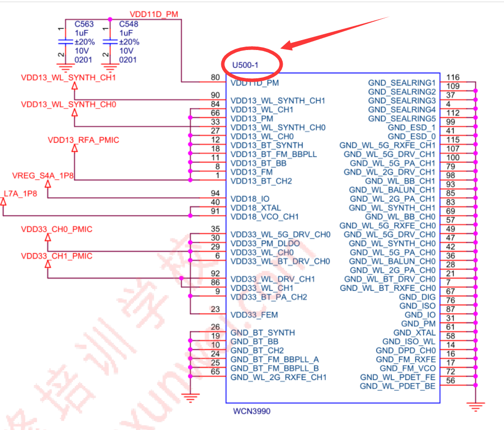This screenshot has width=504, height=430.
Task: Click capacitor C563 label
Action: pyautogui.click(x=84, y=24)
